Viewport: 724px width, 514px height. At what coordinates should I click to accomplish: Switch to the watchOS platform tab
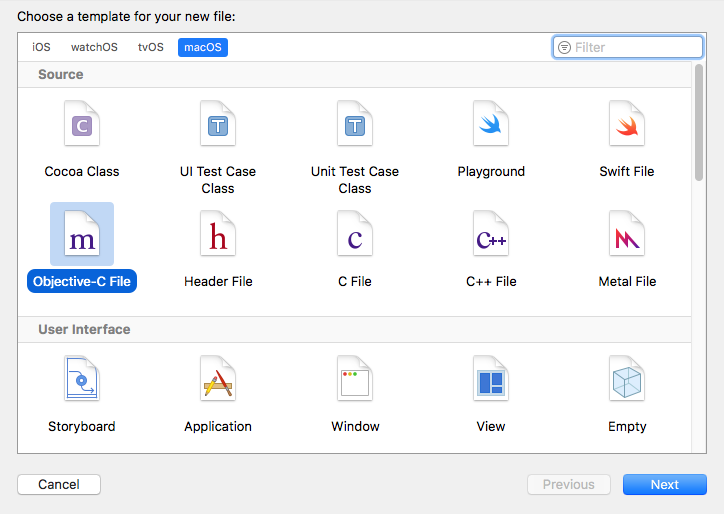pos(94,47)
